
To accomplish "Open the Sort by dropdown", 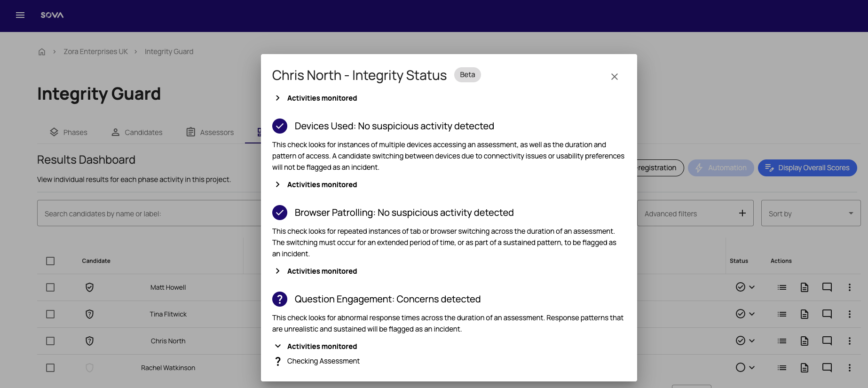I will point(810,214).
